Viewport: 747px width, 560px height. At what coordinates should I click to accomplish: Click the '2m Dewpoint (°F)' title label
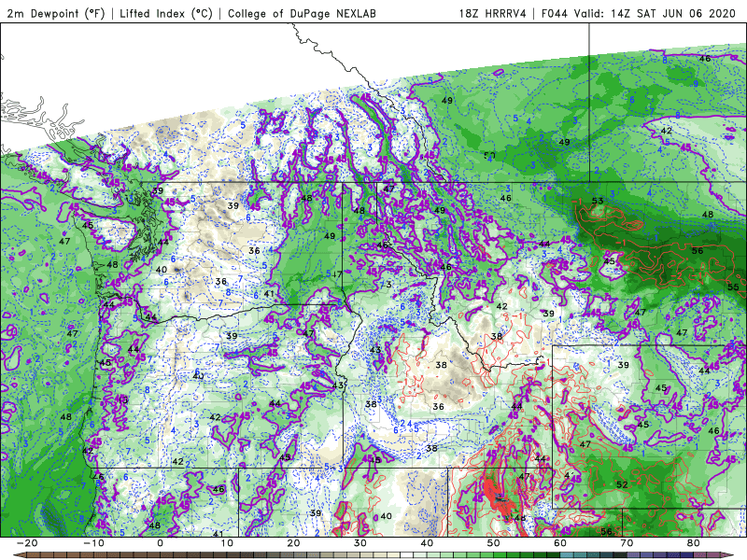coord(56,13)
